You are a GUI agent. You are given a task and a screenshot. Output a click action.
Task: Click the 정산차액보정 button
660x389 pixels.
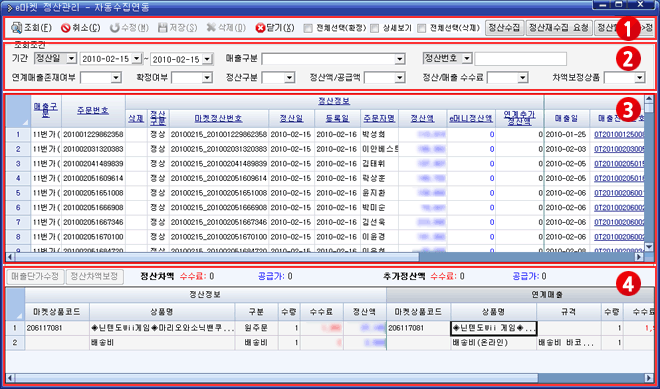(95, 277)
